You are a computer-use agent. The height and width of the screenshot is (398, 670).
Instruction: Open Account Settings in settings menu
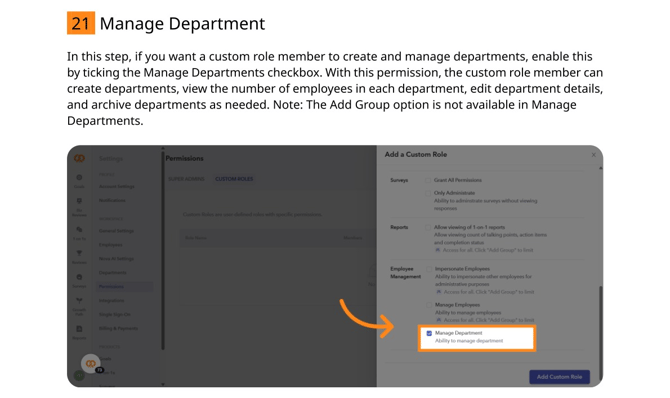pyautogui.click(x=117, y=186)
